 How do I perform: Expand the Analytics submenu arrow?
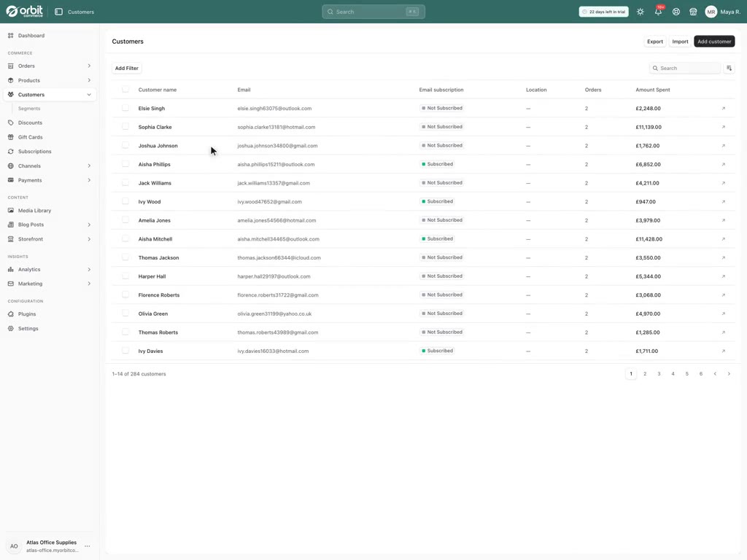(x=89, y=270)
